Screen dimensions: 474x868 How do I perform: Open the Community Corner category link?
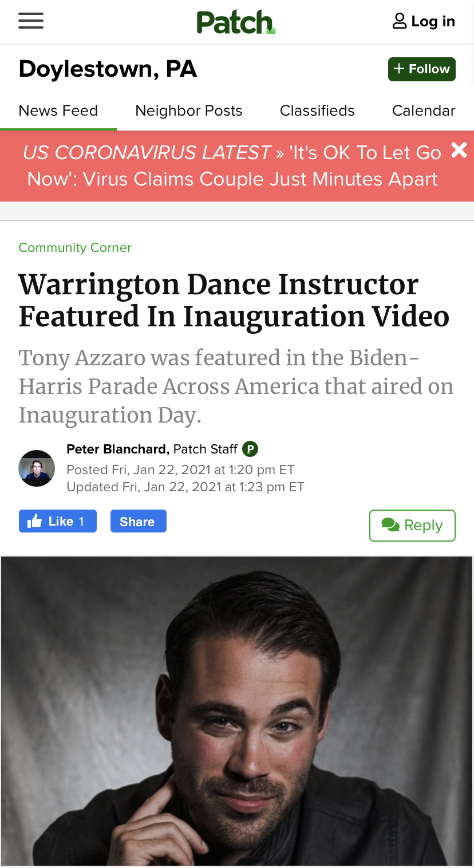[75, 248]
